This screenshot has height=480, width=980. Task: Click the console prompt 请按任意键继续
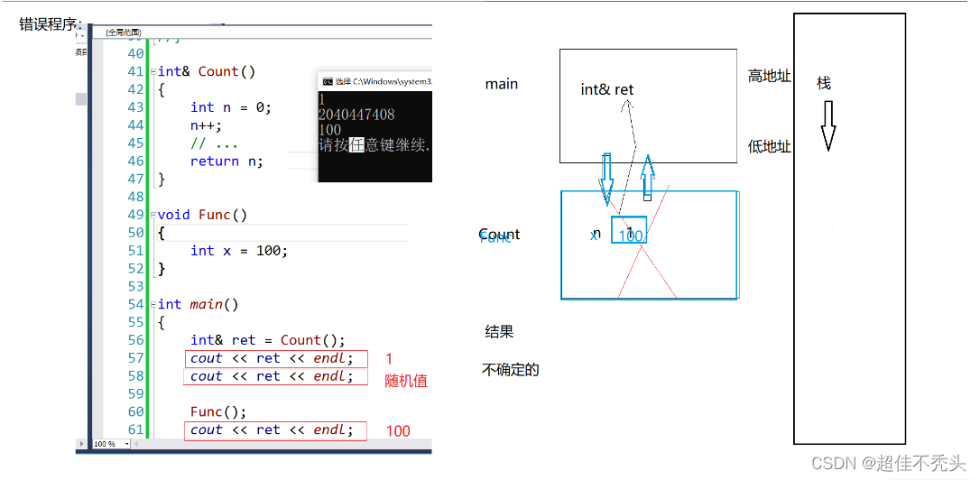(x=375, y=145)
